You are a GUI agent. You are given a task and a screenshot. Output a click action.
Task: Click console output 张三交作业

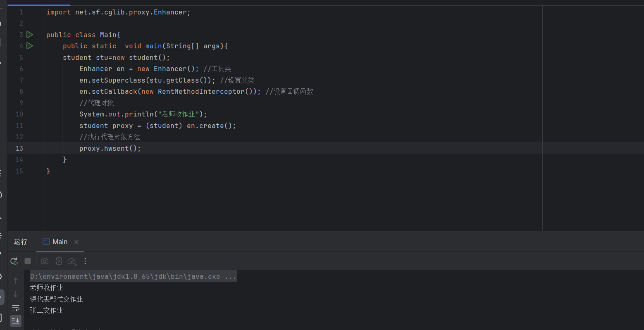click(x=47, y=310)
